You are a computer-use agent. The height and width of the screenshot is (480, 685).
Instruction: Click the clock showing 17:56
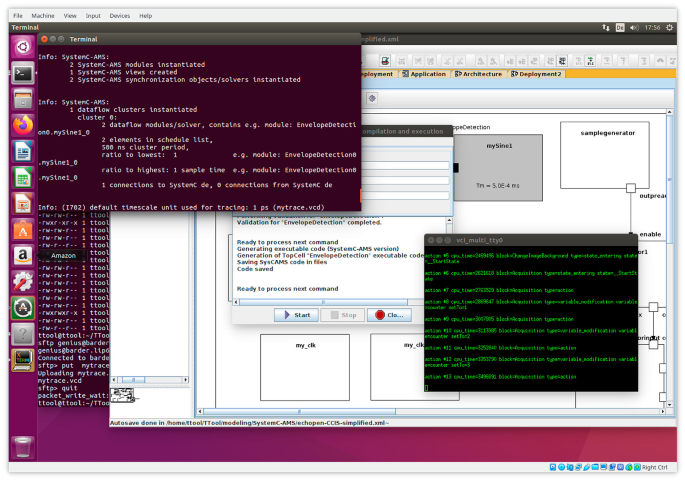654,28
